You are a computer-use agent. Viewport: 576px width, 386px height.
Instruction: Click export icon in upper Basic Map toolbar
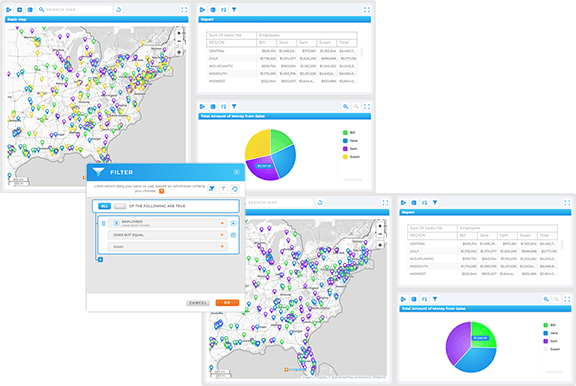(9, 10)
